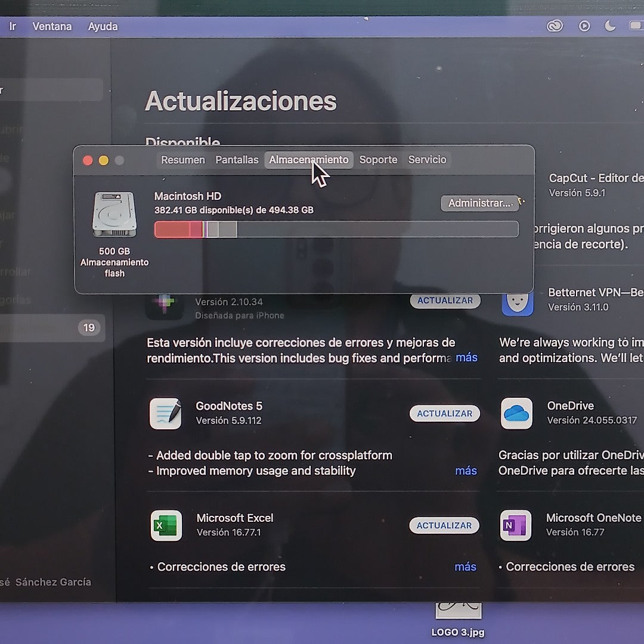
Task: Click the Betternet VPN shield icon
Action: click(x=517, y=302)
